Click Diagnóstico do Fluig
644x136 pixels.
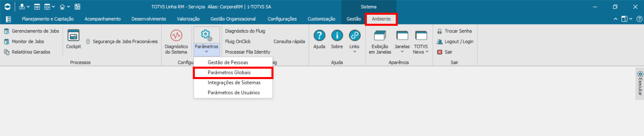(245, 31)
